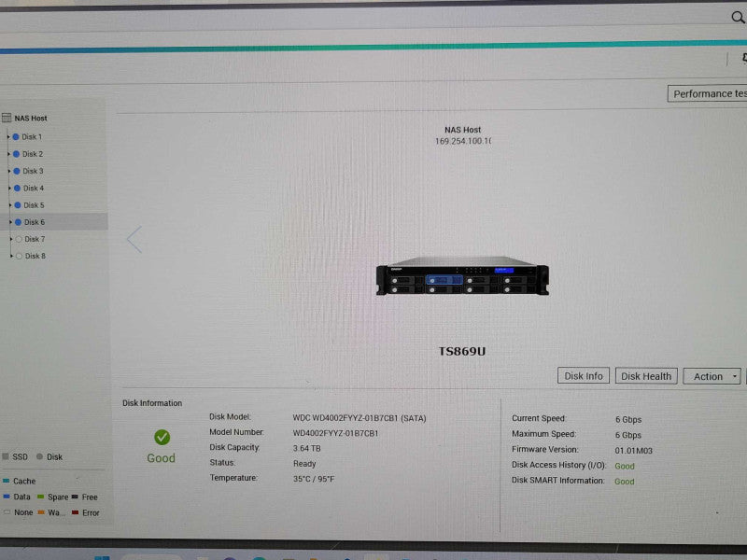Click the None legend empty swatch
The width and height of the screenshot is (747, 560).
coord(7,512)
